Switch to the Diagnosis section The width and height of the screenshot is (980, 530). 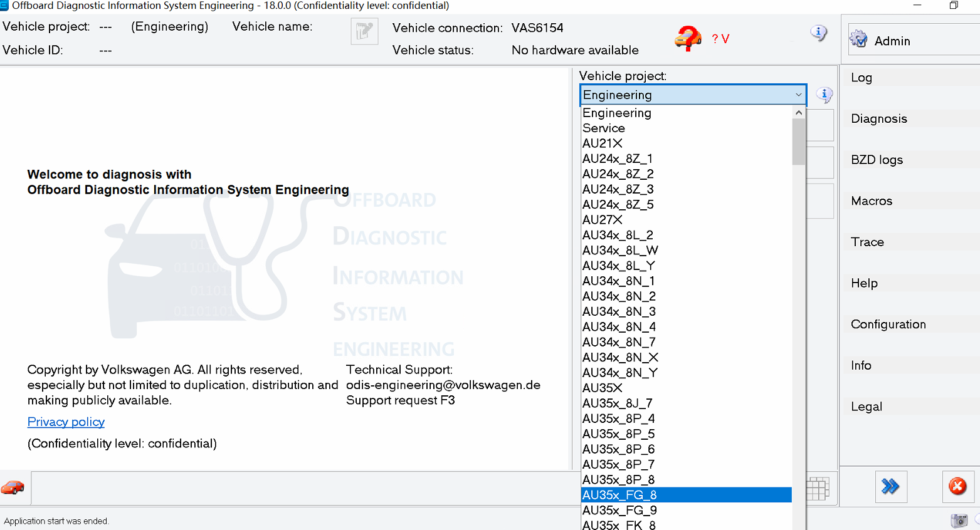click(x=879, y=118)
